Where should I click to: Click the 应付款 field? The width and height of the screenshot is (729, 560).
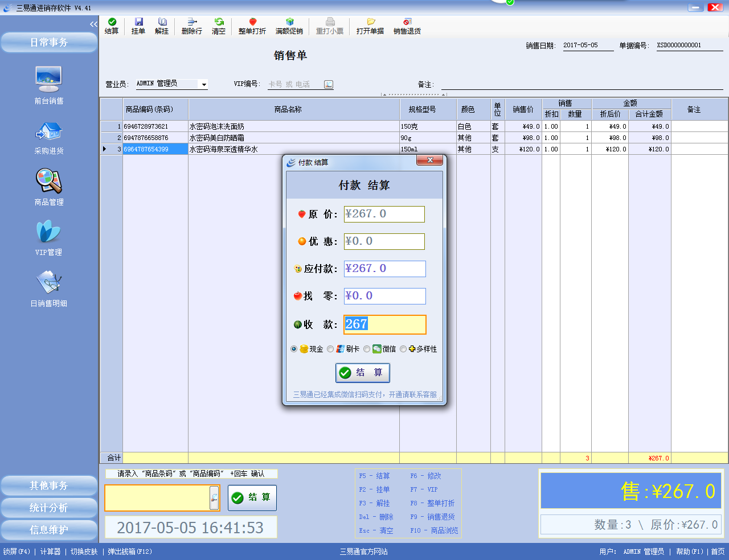(384, 269)
